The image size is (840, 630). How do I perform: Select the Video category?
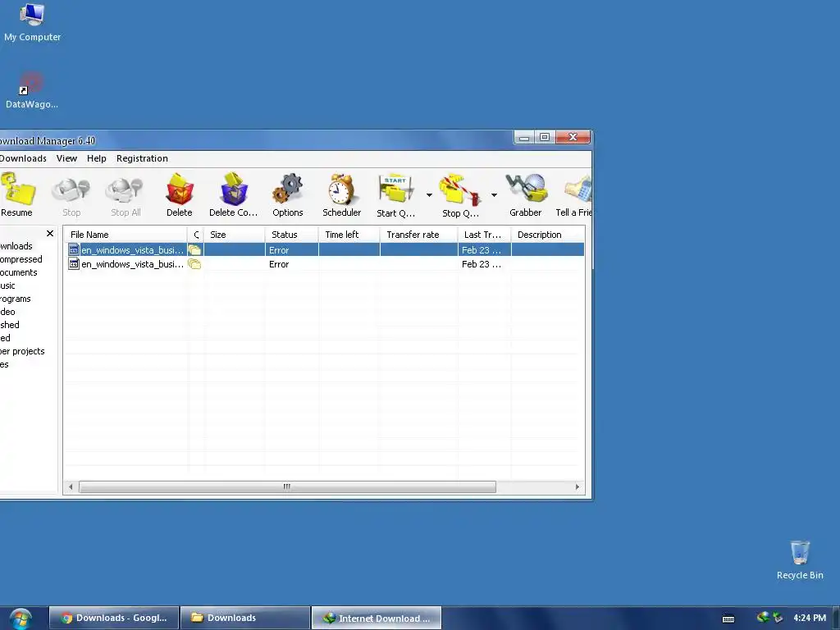pos(7,312)
